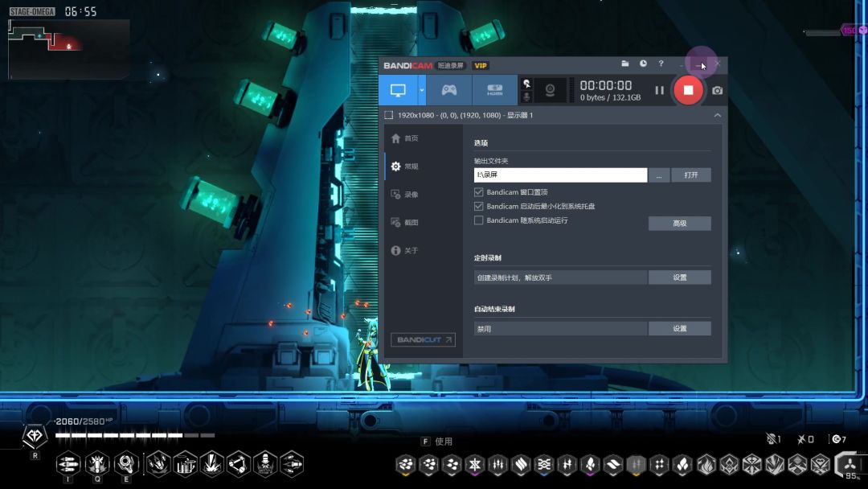The width and height of the screenshot is (868, 489).
Task: Open output folder icon in title bar
Action: coord(625,64)
